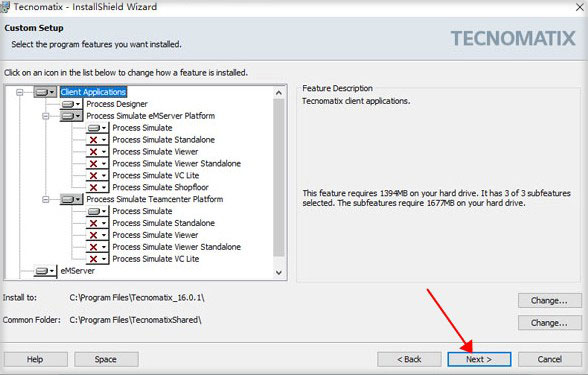Select the Process Designer feature
588x375 pixels.
pos(117,104)
